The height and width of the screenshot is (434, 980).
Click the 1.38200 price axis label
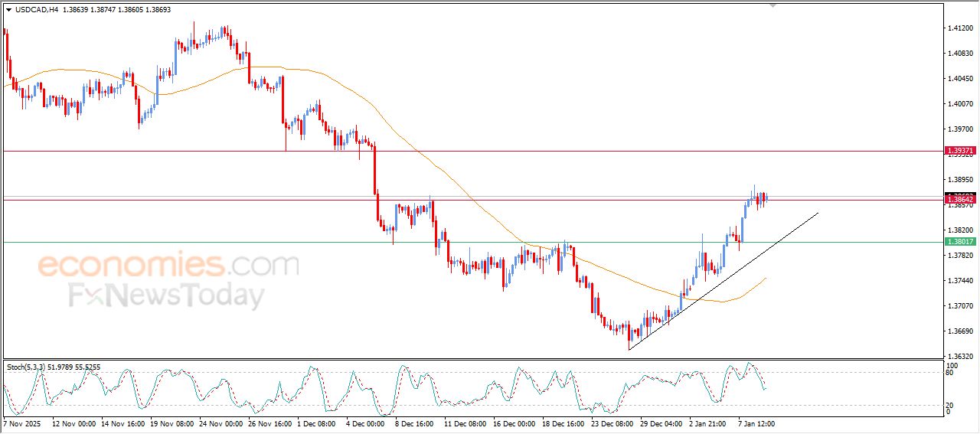pos(960,230)
